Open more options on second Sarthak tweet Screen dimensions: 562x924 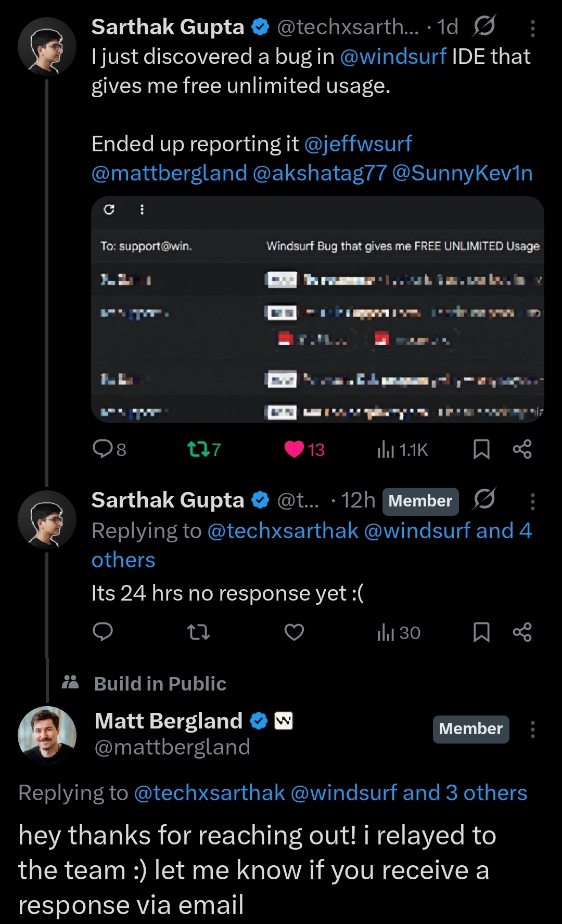click(x=532, y=502)
